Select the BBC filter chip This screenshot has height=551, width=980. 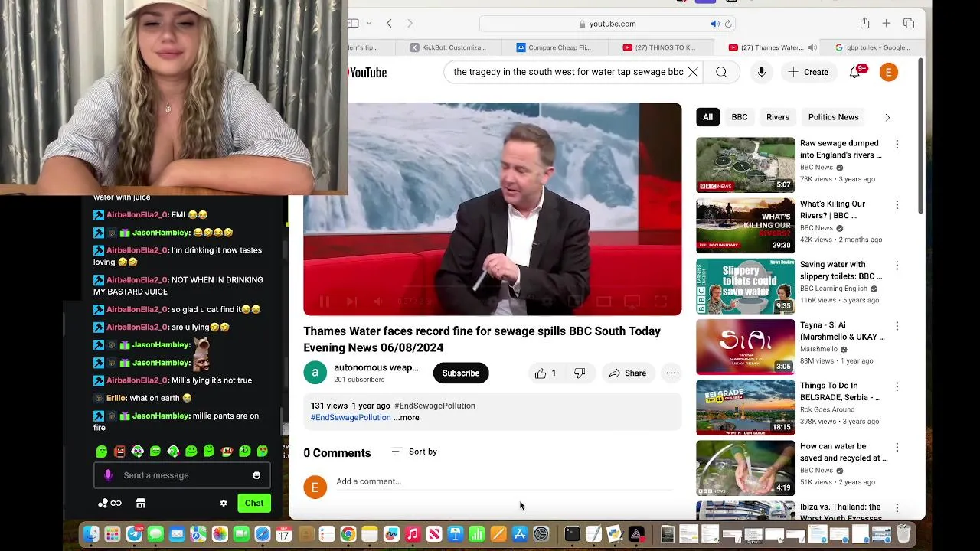click(x=740, y=117)
